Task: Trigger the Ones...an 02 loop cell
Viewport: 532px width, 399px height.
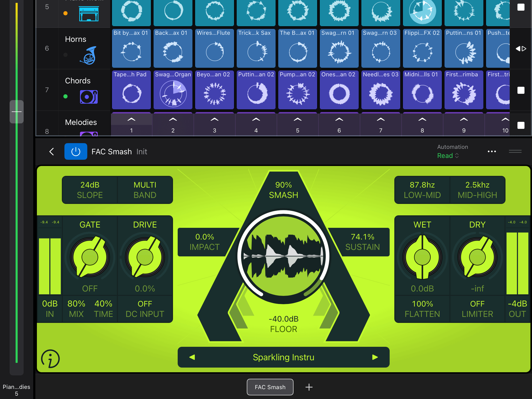Action: pyautogui.click(x=339, y=90)
